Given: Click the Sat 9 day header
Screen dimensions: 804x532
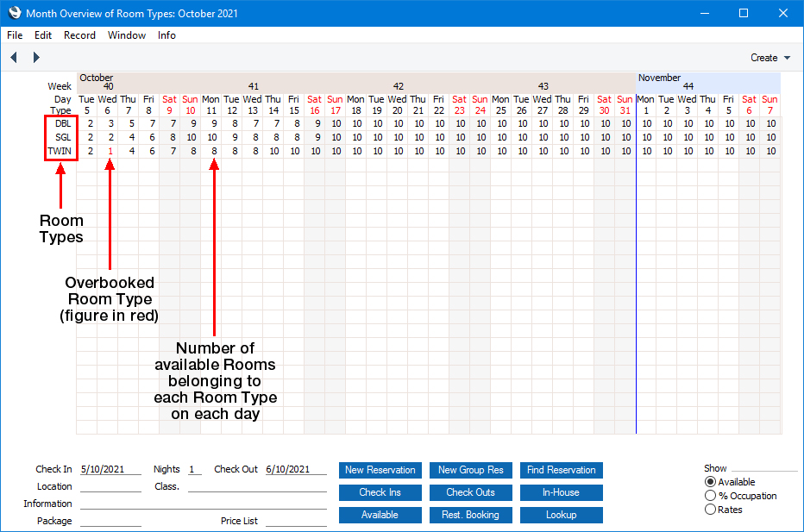Looking at the screenshot, I should 169,104.
